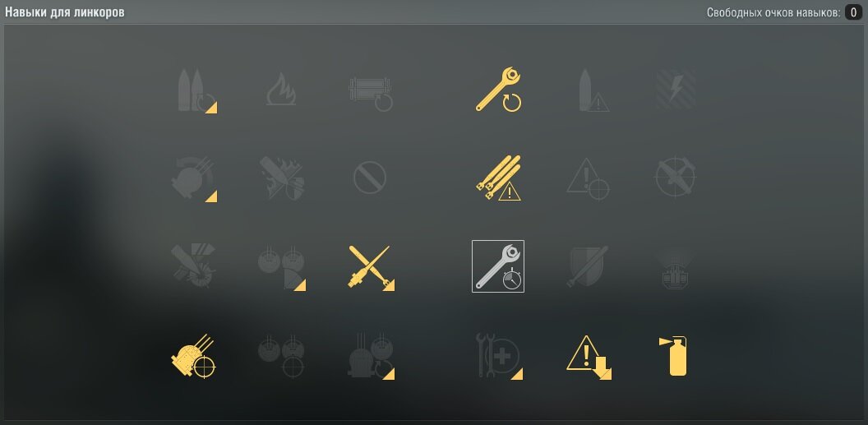Click the dimmed prohibition circle skill
Screen dimensions: 868x425
tap(369, 178)
